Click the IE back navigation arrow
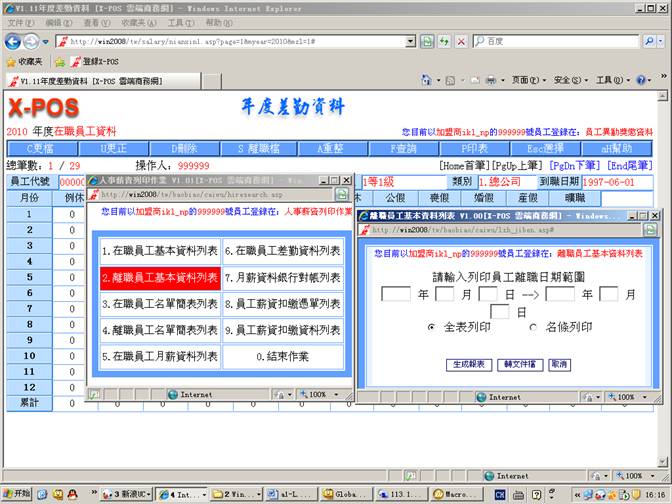Viewport: 672px width, 504px height. [x=14, y=41]
